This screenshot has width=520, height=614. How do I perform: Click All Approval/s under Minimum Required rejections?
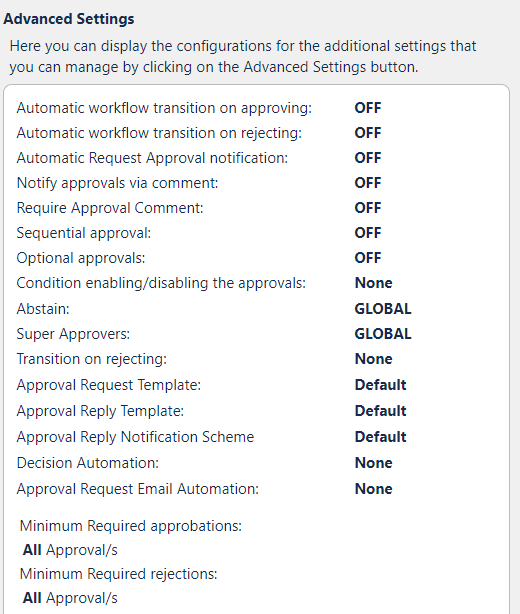coord(70,598)
